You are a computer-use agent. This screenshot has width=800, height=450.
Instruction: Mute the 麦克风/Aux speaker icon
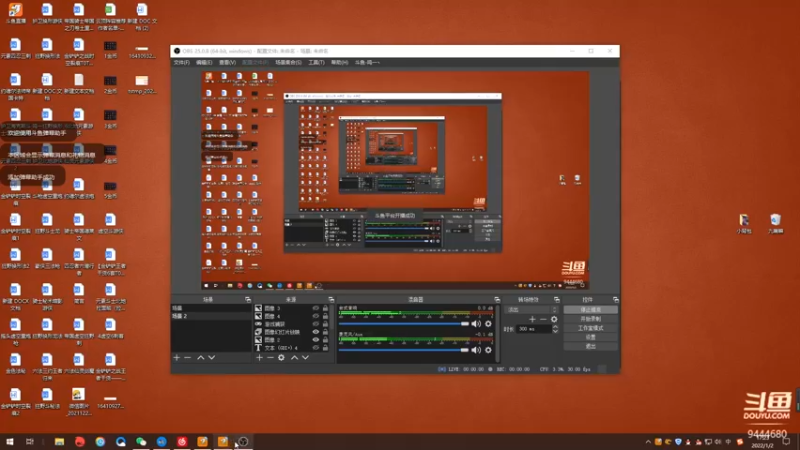pos(476,350)
